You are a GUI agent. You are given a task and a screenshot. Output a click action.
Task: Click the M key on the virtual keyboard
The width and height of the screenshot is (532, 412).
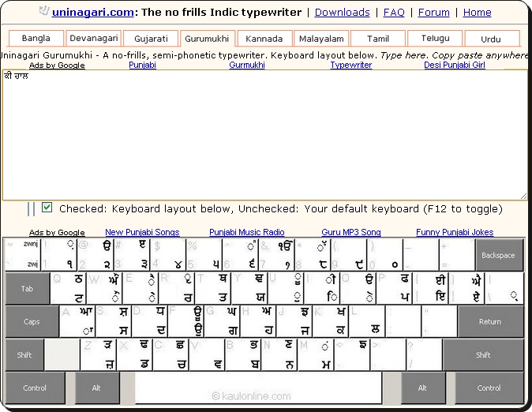[317, 354]
